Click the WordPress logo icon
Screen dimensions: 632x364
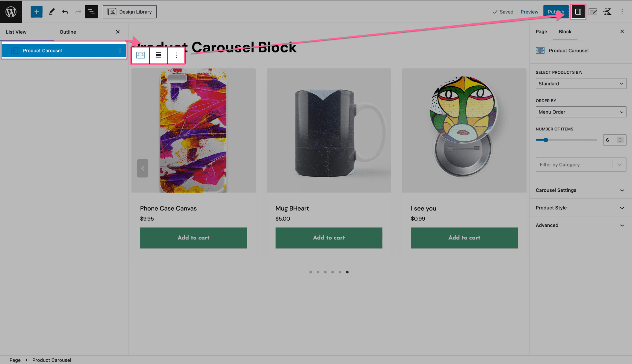click(11, 12)
